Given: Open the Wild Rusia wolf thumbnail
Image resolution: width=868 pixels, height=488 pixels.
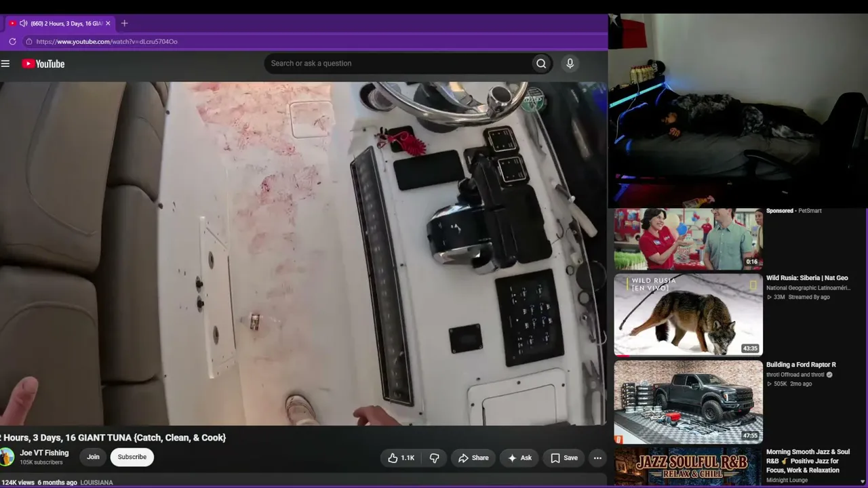Looking at the screenshot, I should pos(688,314).
